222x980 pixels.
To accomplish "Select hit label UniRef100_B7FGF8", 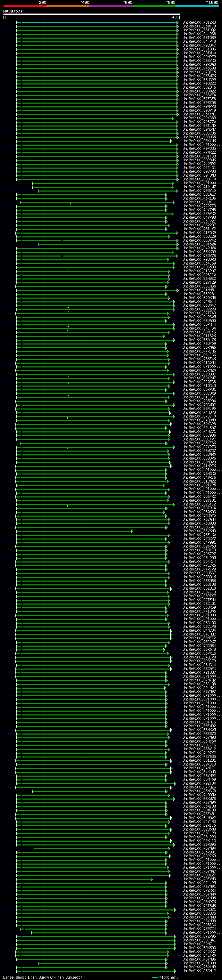I will pyautogui.click(x=199, y=99).
